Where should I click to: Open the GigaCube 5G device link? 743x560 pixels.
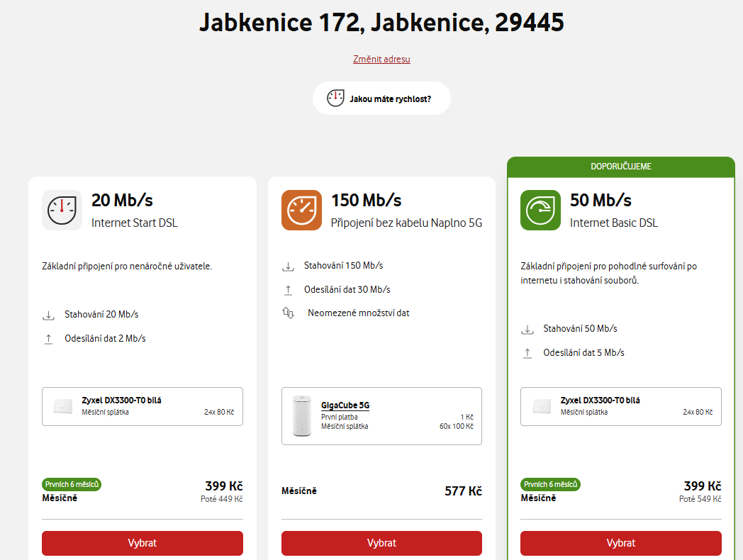(345, 405)
